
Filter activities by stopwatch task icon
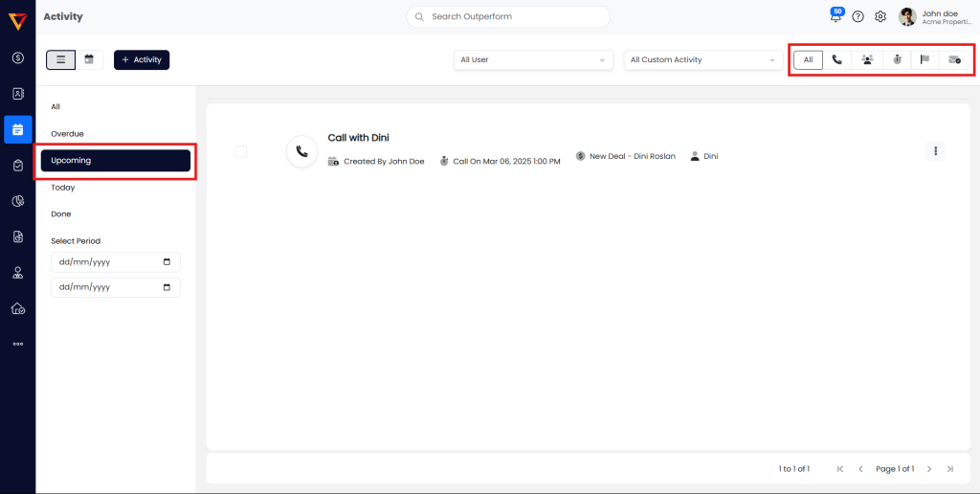coord(896,59)
